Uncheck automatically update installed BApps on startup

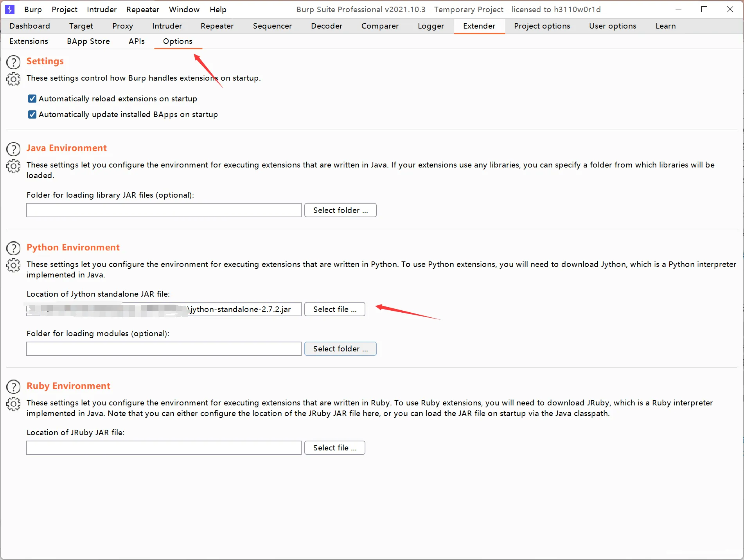32,114
